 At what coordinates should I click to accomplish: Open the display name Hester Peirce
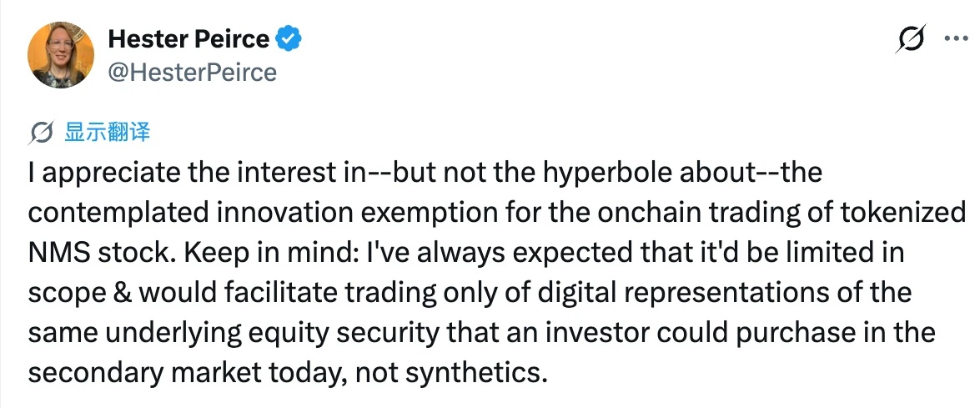(x=188, y=39)
